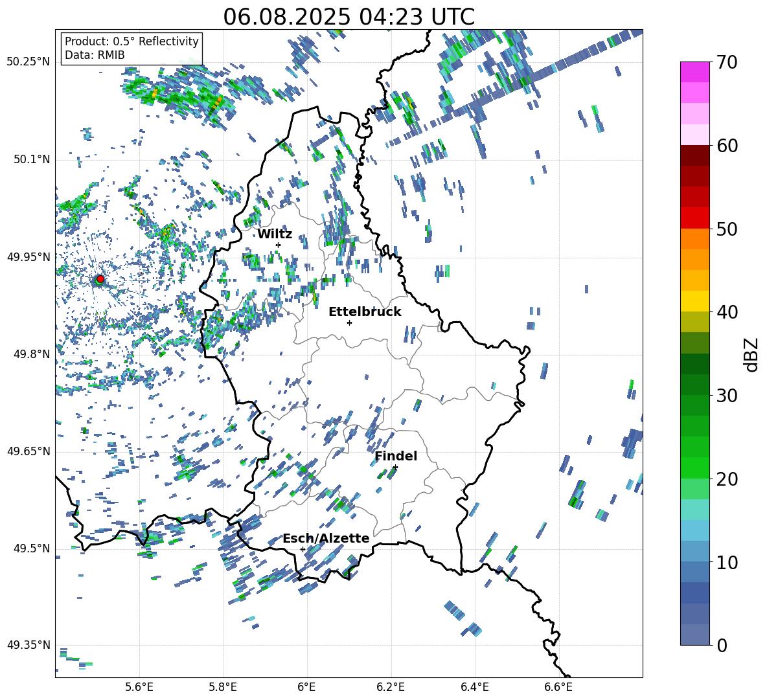Click the Findel location label
767x700 pixels.
pos(396,456)
